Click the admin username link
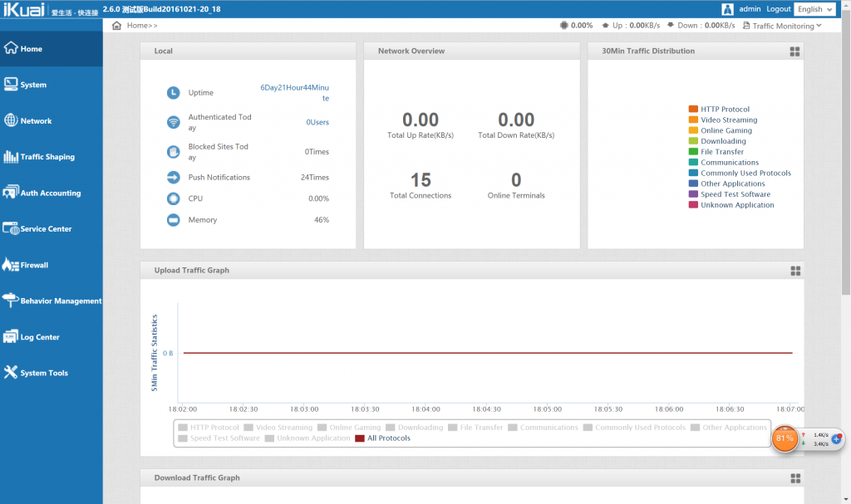 coord(750,9)
